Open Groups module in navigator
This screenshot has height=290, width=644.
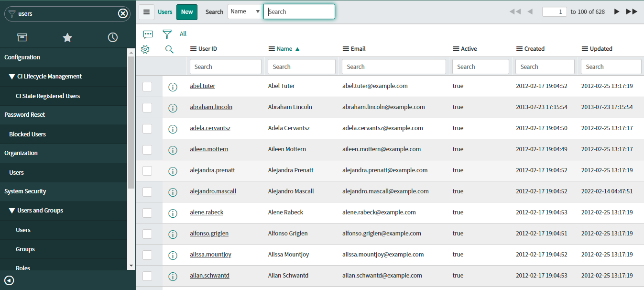[x=25, y=249]
